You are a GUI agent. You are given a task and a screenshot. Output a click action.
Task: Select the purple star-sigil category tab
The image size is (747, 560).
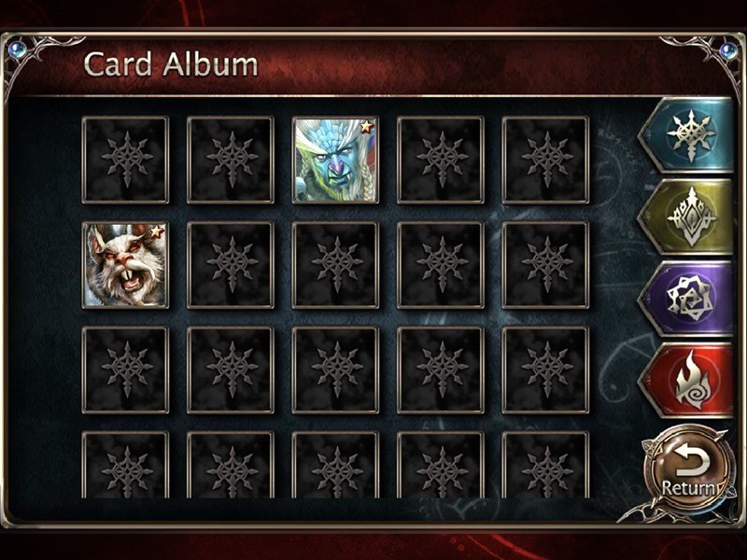coord(687,299)
